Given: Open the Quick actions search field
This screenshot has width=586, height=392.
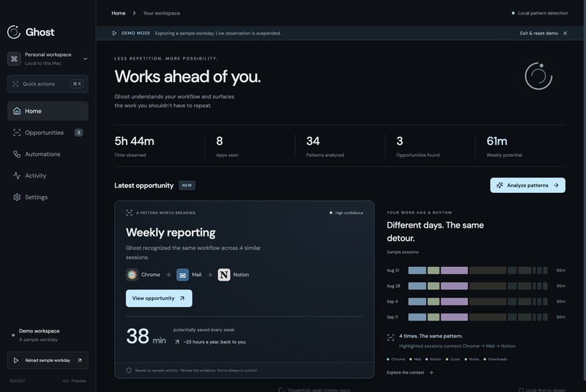Looking at the screenshot, I should point(48,84).
